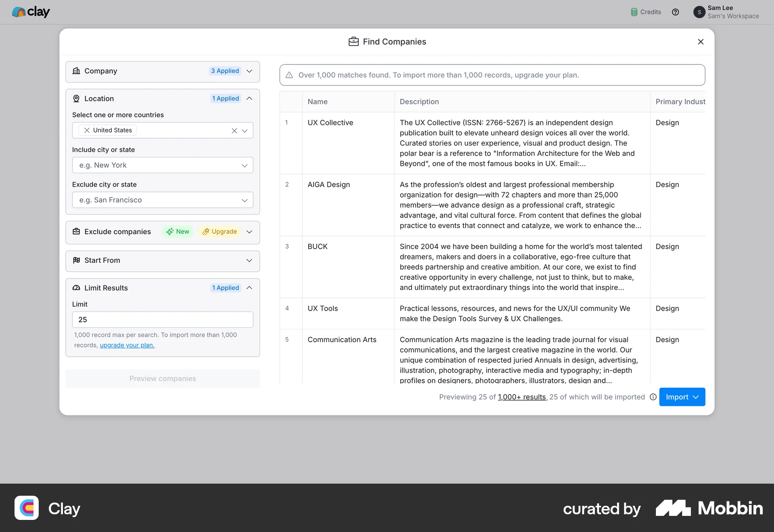This screenshot has width=774, height=532.
Task: Click the Limit Results gauge icon
Action: click(x=77, y=288)
